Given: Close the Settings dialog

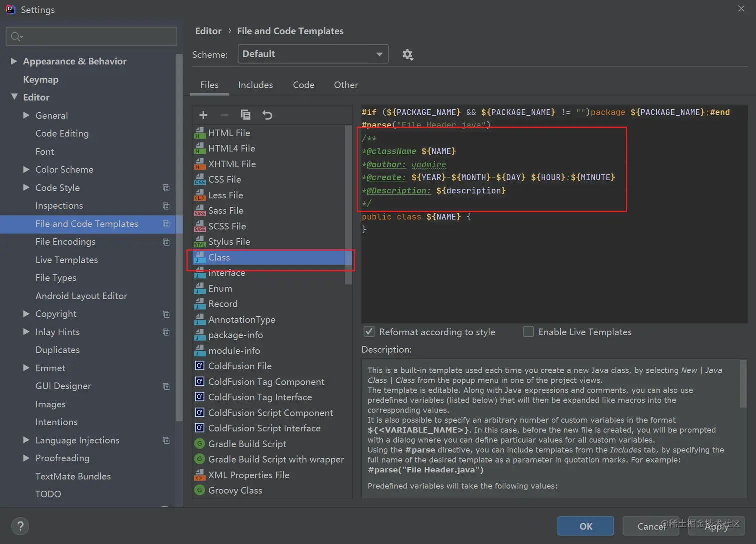Looking at the screenshot, I should 741,9.
